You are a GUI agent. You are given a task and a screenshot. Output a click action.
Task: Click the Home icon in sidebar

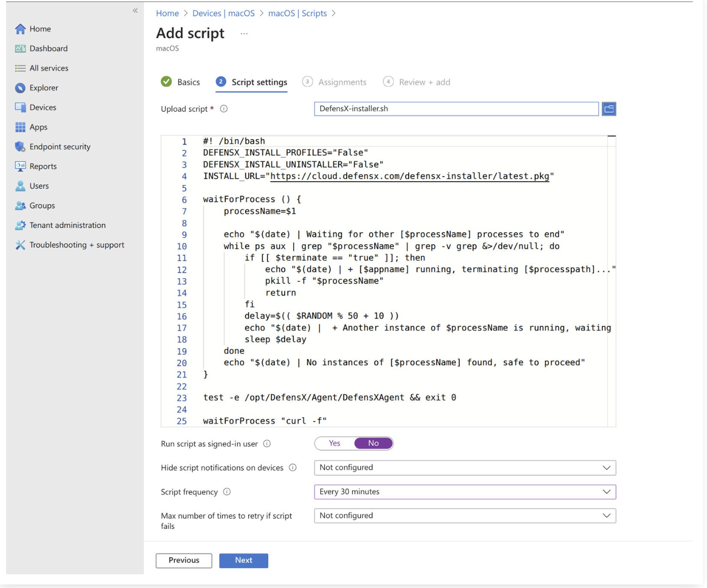(x=20, y=29)
